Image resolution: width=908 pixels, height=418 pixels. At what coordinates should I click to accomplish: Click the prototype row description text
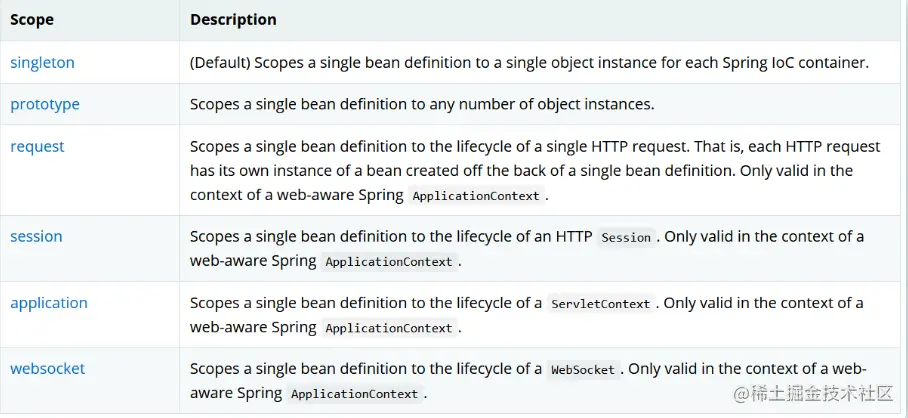click(x=421, y=104)
